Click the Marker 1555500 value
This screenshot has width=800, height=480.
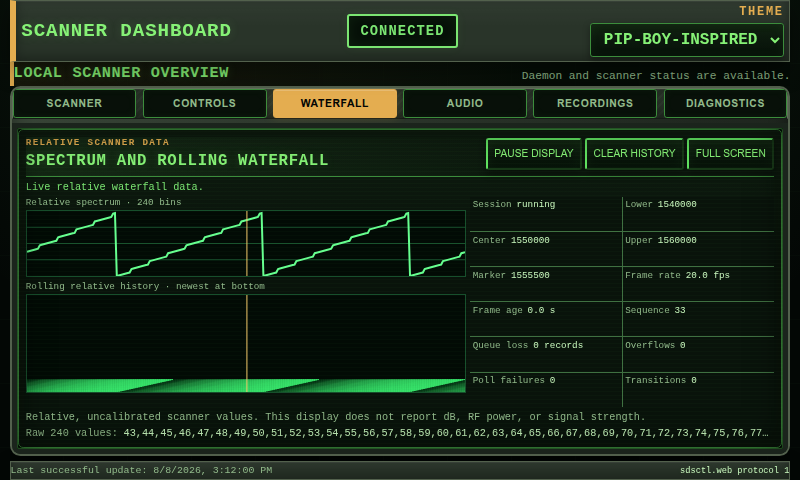coord(511,275)
